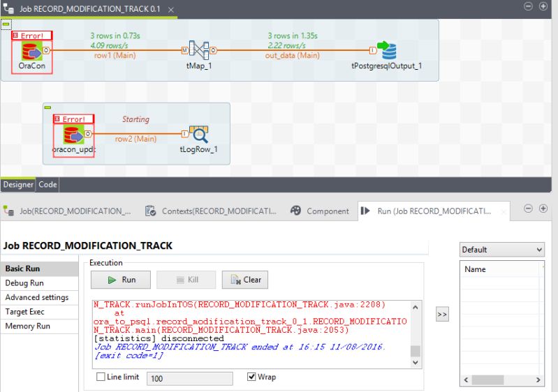Viewport: 558px width, 392px height.
Task: Switch to the Designer tab
Action: 18,184
